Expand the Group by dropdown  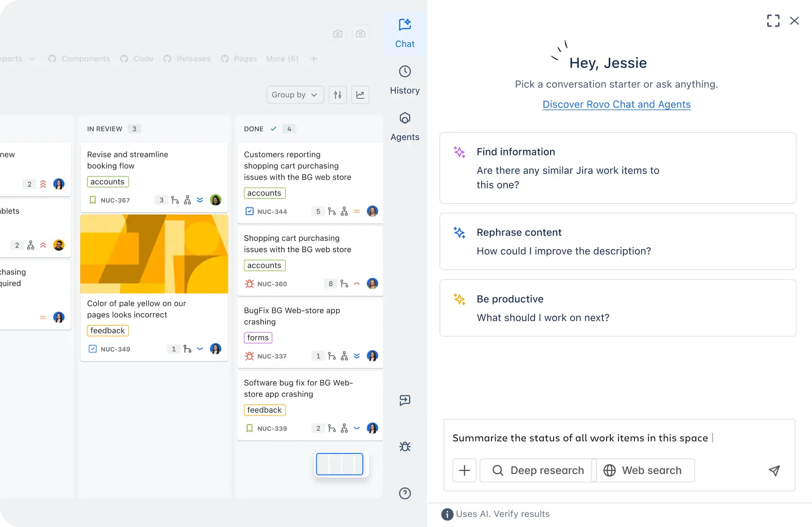[x=295, y=95]
